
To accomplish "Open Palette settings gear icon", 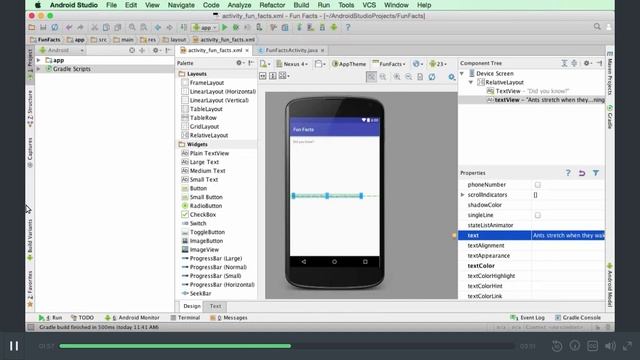I will tap(240, 63).
